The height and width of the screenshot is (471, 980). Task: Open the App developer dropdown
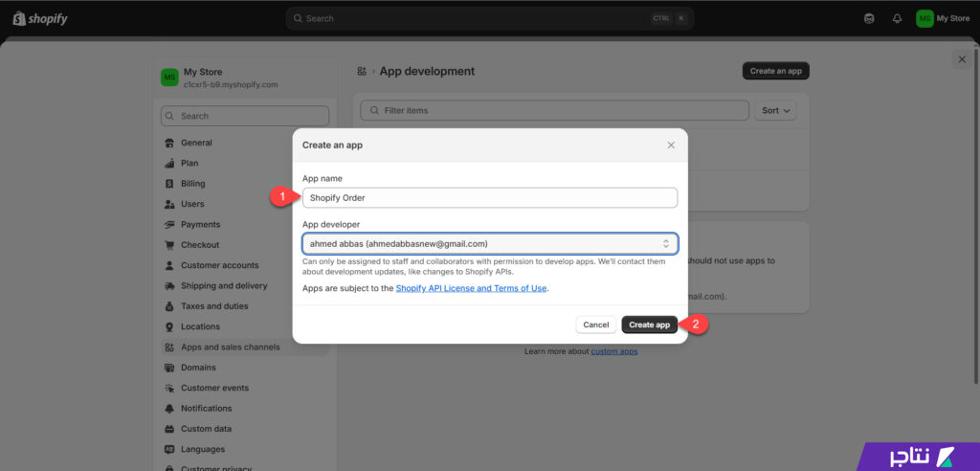click(490, 243)
